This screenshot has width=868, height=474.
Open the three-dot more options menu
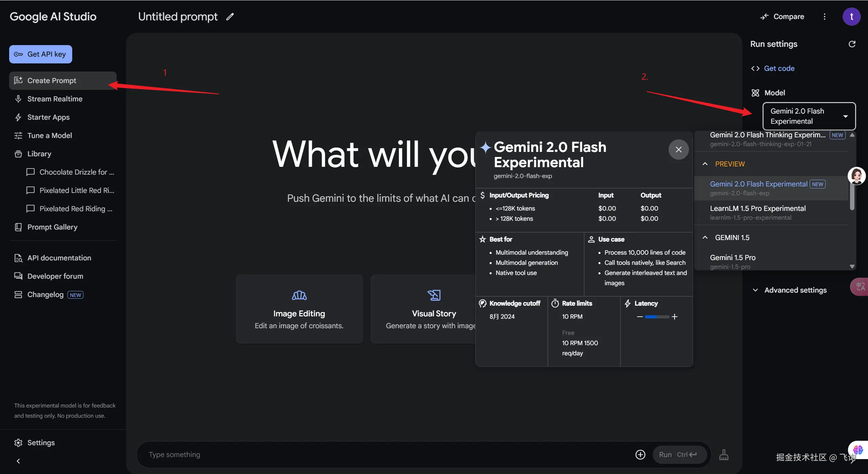point(824,17)
